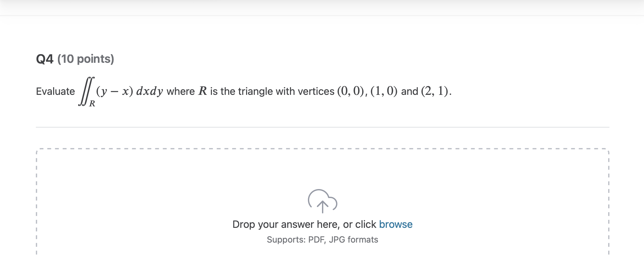Screen dimensions: 644x257
Task: Select the Supports: PDF, JPG formats label
Action: (322, 239)
